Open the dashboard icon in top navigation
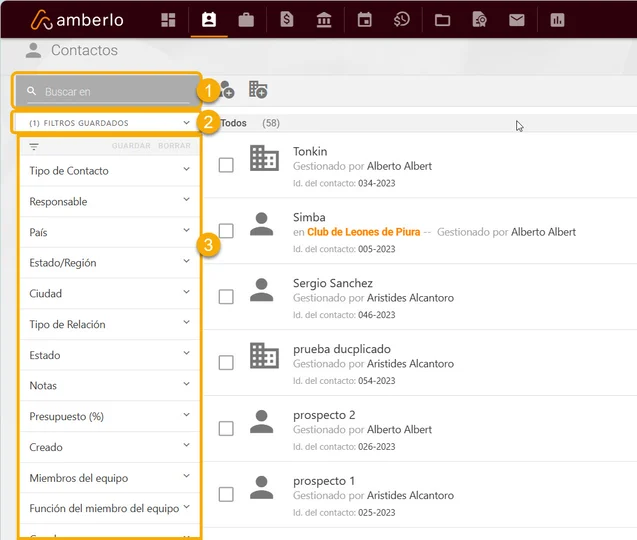This screenshot has height=540, width=637. (x=168, y=20)
